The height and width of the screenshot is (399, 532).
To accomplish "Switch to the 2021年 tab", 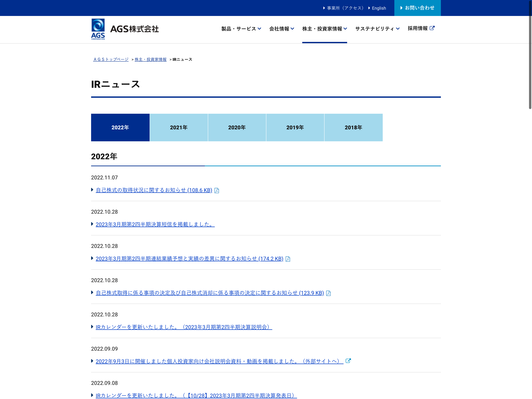I will (179, 128).
